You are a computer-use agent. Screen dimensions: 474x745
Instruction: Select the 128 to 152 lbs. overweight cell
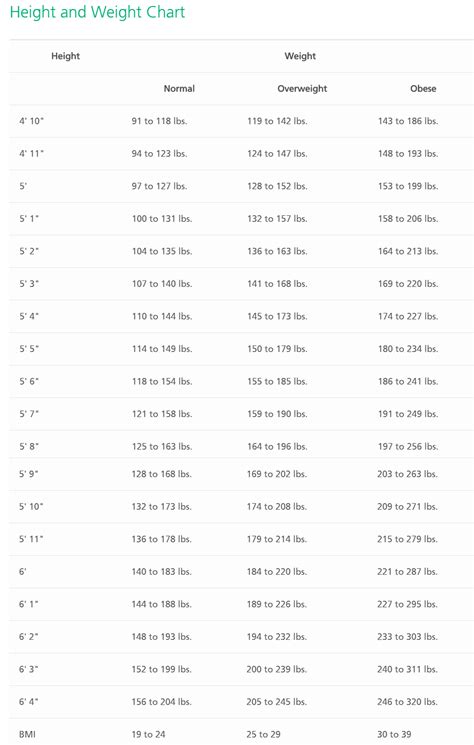point(277,186)
